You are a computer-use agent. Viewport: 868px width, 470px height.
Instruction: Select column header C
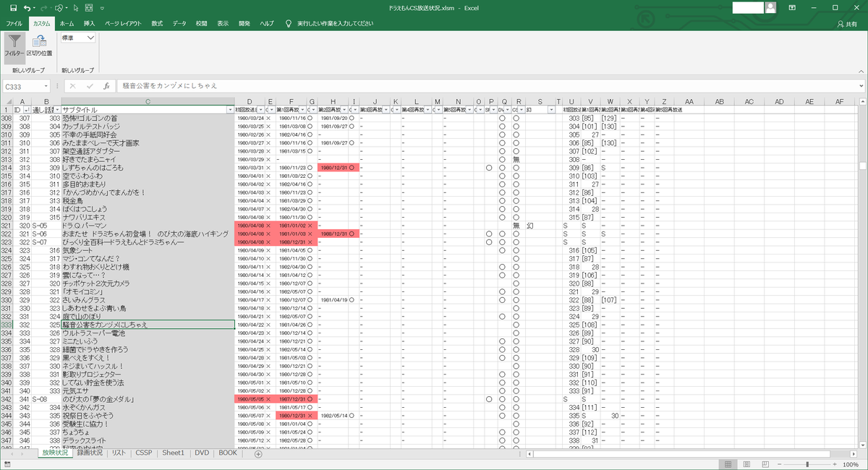pos(148,101)
